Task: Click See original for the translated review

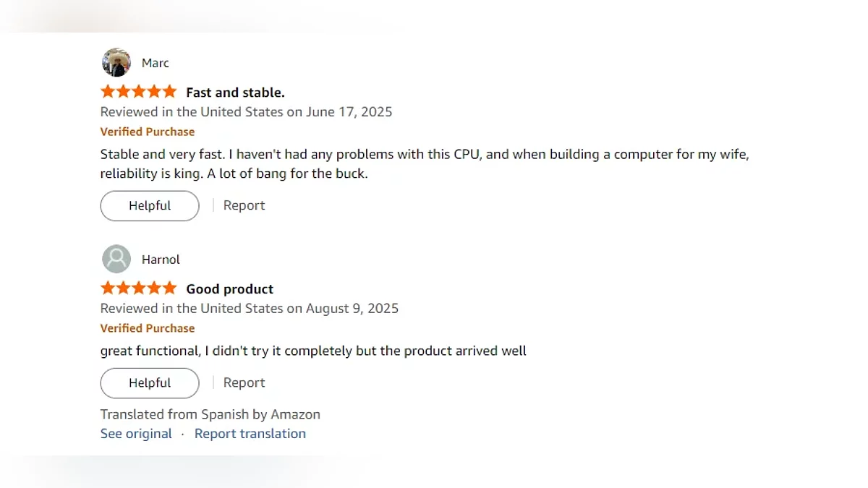Action: pos(136,434)
